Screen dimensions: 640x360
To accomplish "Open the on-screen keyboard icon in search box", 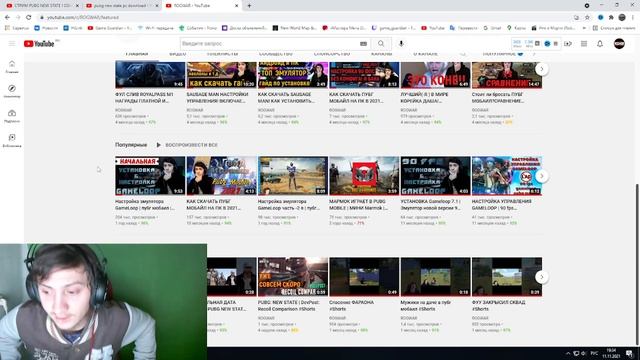I will [x=363, y=44].
